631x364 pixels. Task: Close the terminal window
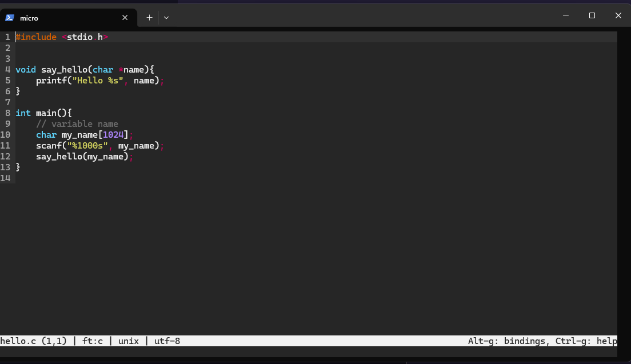(618, 15)
